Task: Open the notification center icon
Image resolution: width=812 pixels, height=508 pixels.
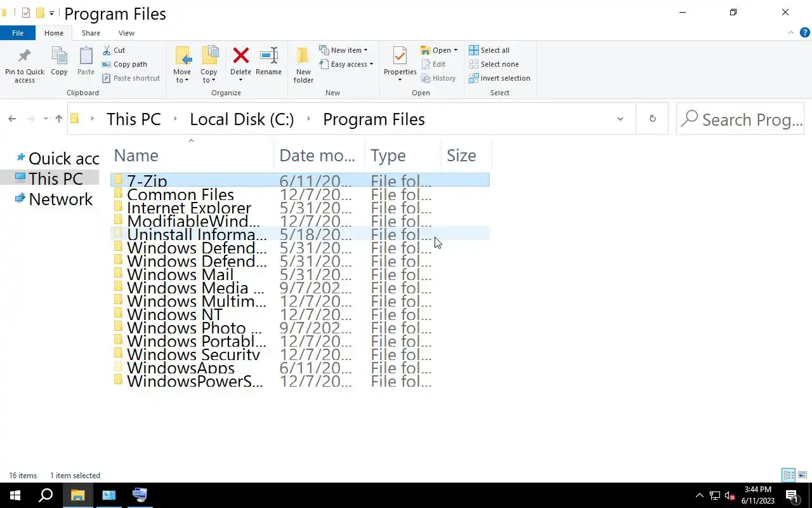Action: tap(792, 495)
